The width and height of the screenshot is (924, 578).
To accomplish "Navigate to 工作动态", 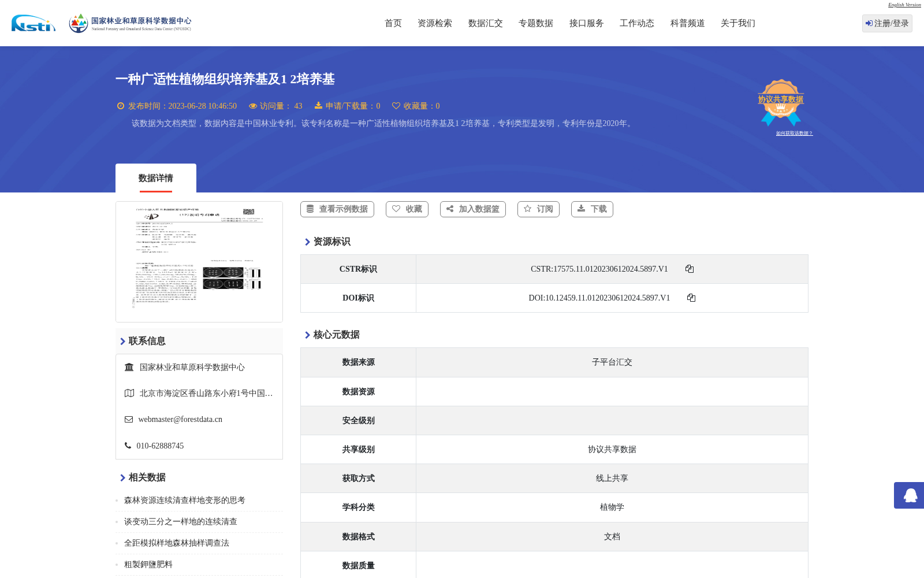I will pyautogui.click(x=637, y=23).
